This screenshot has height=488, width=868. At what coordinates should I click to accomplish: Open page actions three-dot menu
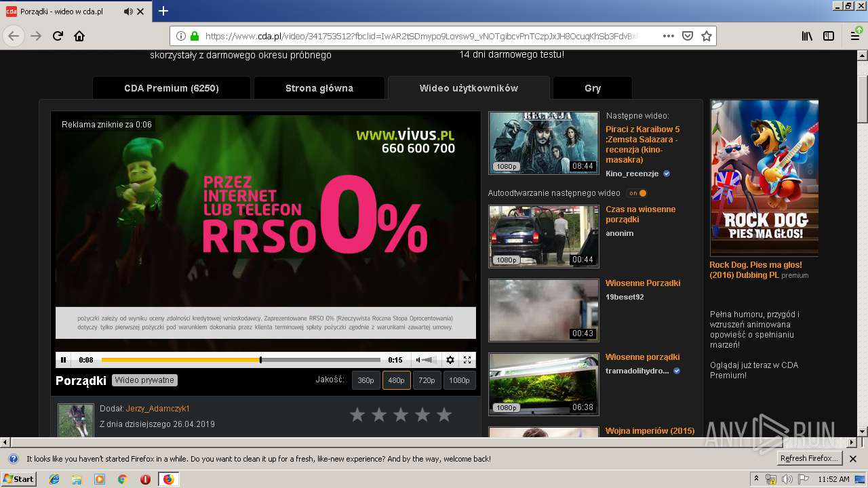pyautogui.click(x=668, y=36)
